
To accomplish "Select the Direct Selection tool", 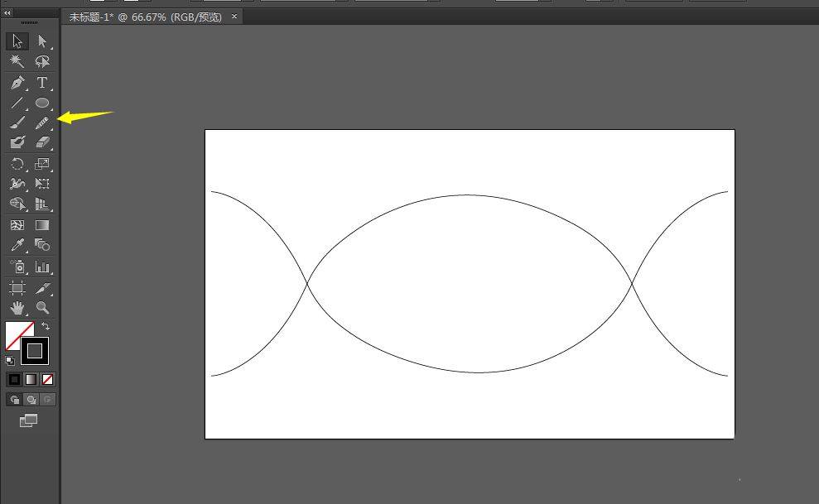I will 42,41.
